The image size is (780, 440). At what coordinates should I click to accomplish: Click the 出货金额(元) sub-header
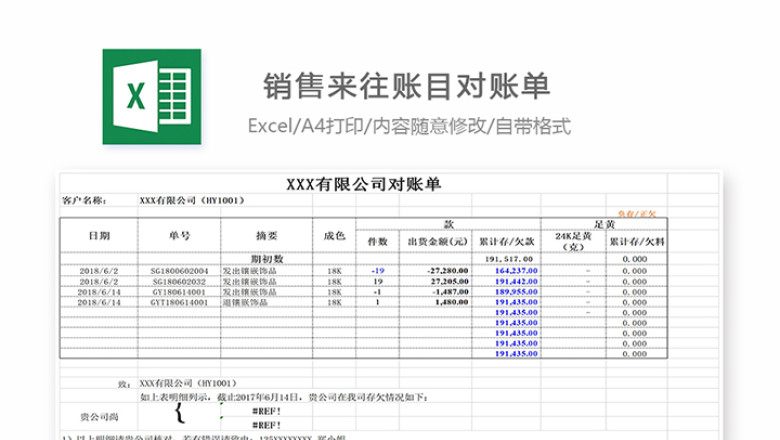pyautogui.click(x=437, y=242)
